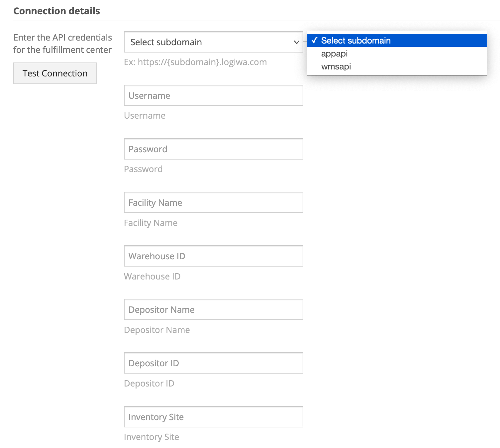Click into the Facility Name field
The height and width of the screenshot is (448, 500).
coord(213,202)
